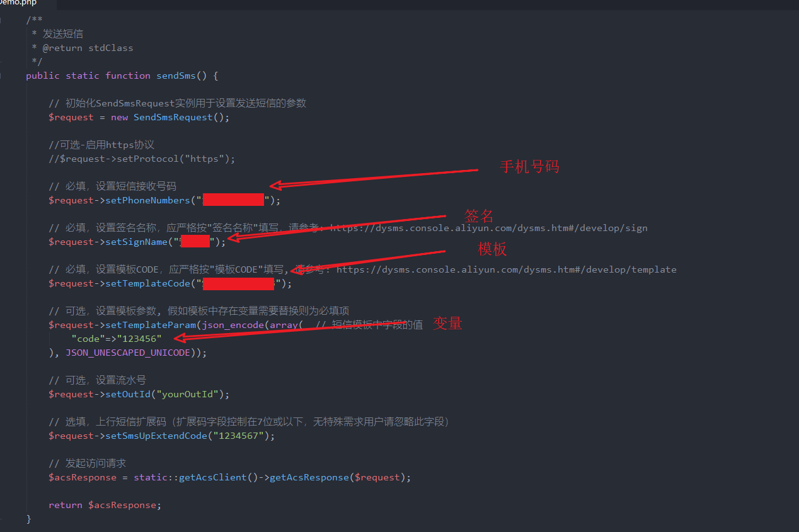This screenshot has width=799, height=532.
Task: Click the 'function' keyword
Action: coord(128,76)
